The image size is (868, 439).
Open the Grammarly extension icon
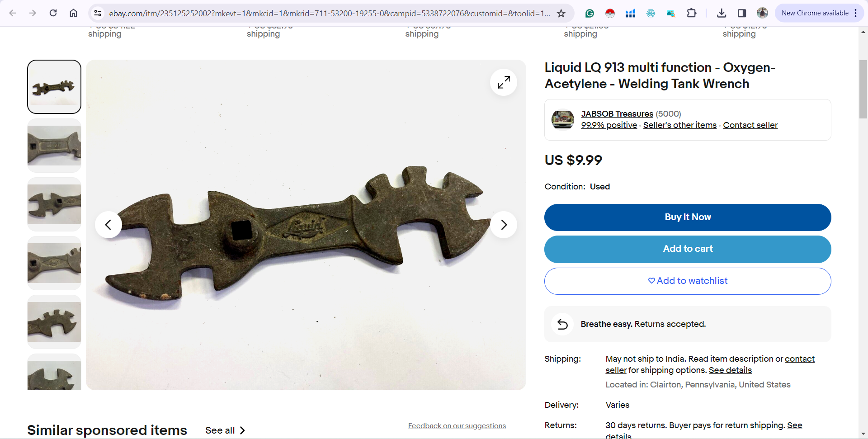tap(590, 13)
